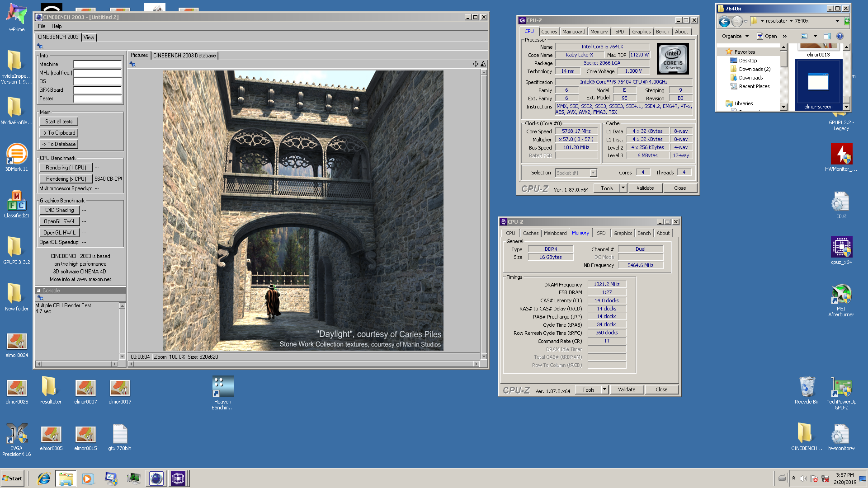Open CINEBENCH 2003 Database tab
Image resolution: width=868 pixels, height=488 pixels.
[184, 56]
